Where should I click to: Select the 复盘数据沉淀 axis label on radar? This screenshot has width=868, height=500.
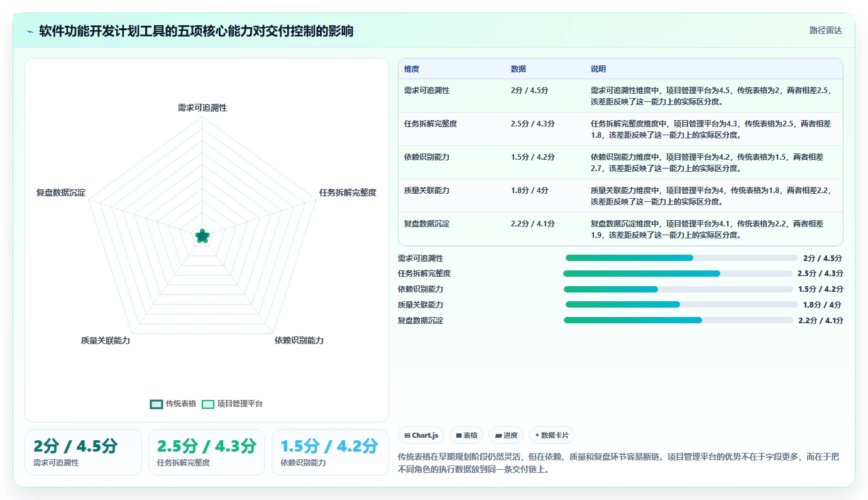point(61,192)
